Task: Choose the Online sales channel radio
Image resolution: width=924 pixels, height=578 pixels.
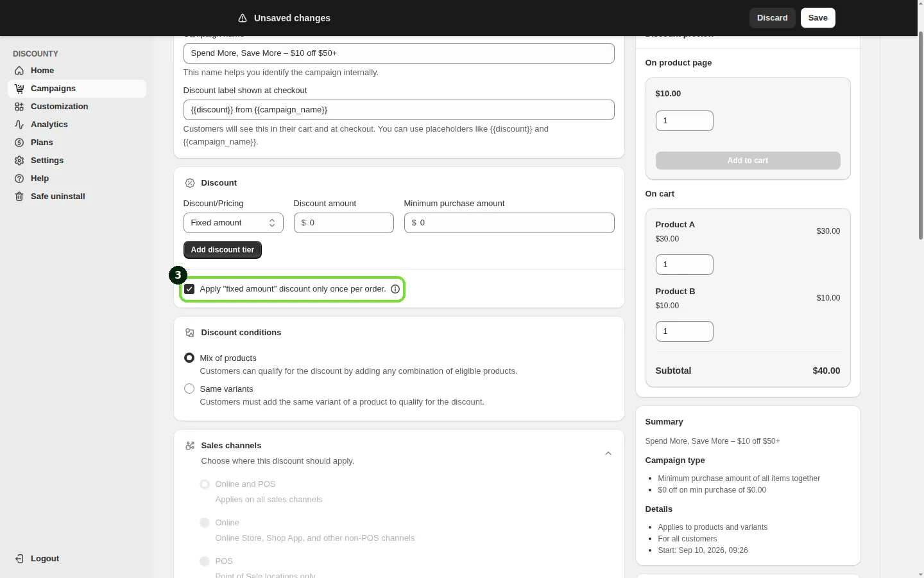Action: (x=205, y=523)
